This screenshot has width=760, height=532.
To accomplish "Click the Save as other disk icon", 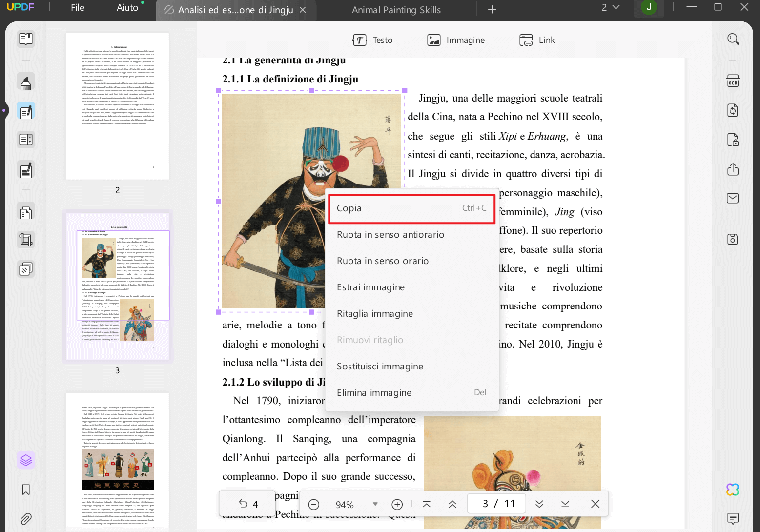I will click(733, 239).
